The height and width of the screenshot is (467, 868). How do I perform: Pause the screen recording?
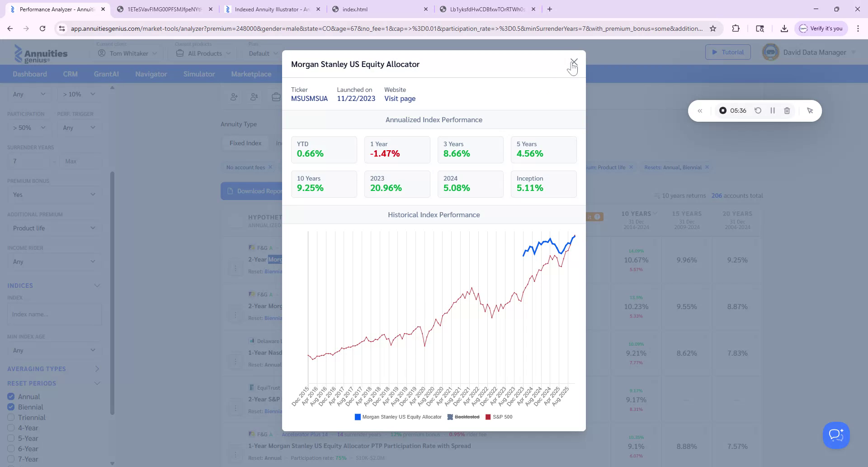[x=773, y=110]
